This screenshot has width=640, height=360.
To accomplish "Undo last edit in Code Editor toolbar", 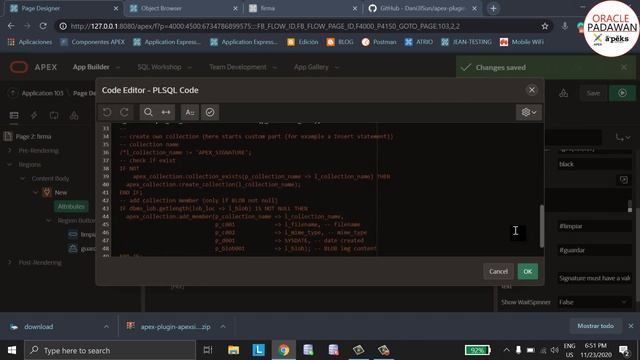I will [x=107, y=112].
